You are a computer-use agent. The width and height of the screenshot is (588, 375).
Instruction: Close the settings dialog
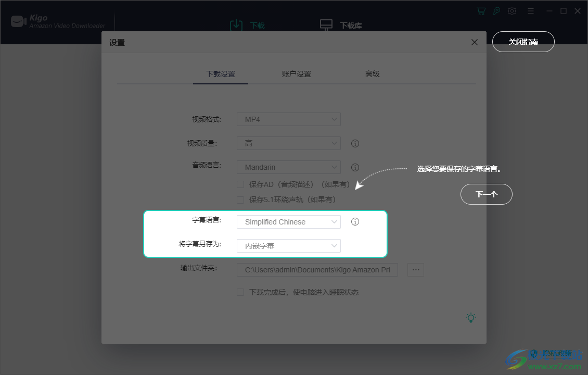(475, 42)
